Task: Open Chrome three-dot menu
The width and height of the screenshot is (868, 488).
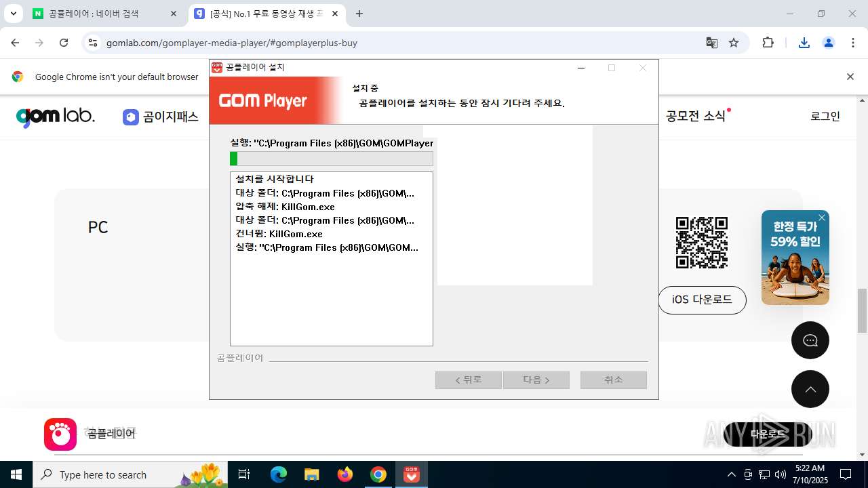Action: click(x=853, y=43)
